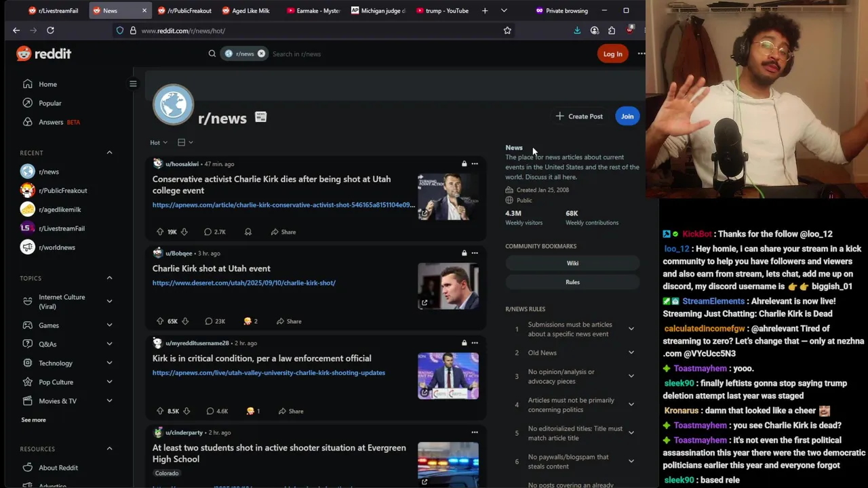Click the Reddit logo
Viewport: 868px width, 488px height.
pyautogui.click(x=44, y=54)
